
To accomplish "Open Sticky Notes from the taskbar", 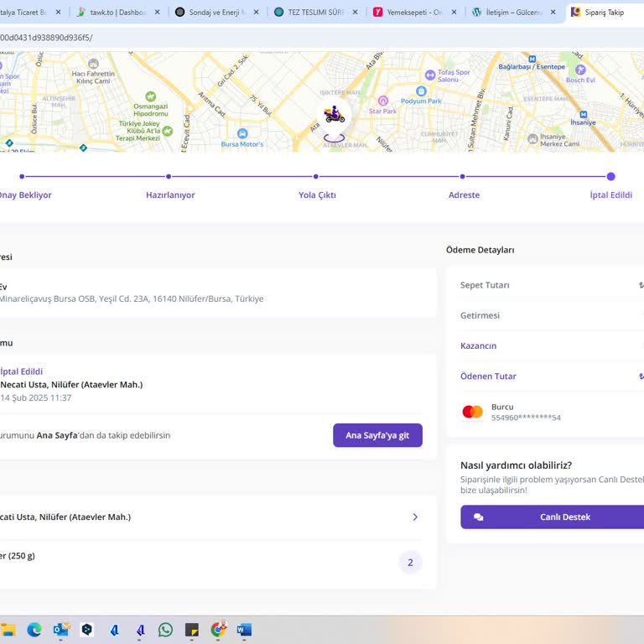I will (x=191, y=630).
